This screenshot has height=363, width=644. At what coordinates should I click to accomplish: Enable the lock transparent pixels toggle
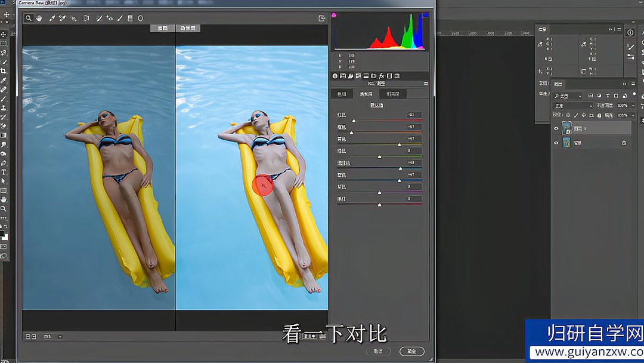[x=568, y=115]
